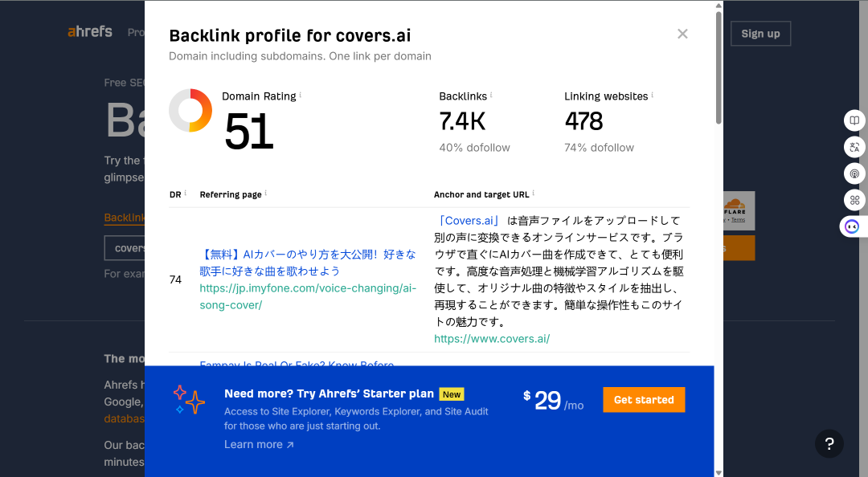Screen dimensions: 868x477
Task: Click the translate sidebar icon
Action: (x=854, y=147)
